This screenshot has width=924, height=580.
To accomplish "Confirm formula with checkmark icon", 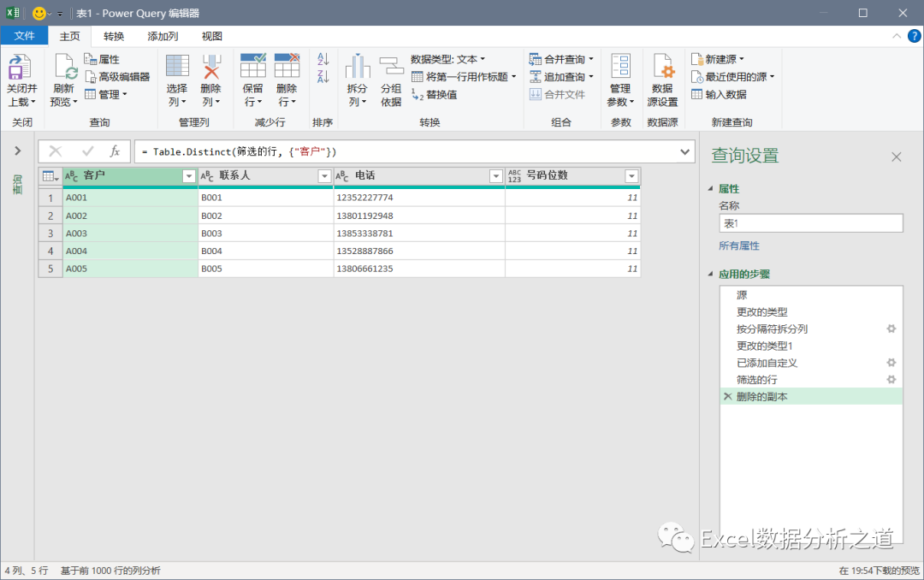I will point(88,151).
